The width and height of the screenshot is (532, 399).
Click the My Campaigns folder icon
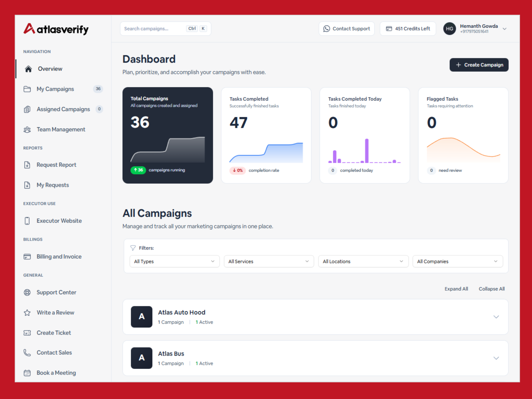click(27, 89)
